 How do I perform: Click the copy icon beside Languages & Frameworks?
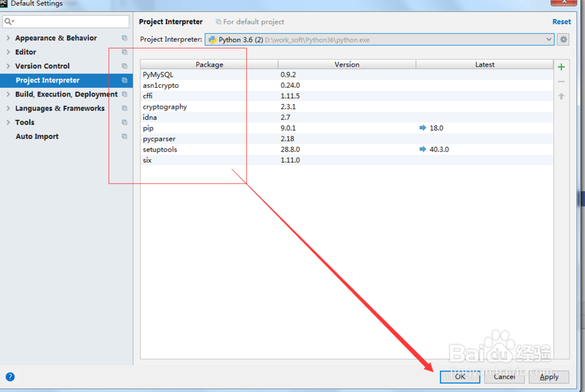[125, 109]
